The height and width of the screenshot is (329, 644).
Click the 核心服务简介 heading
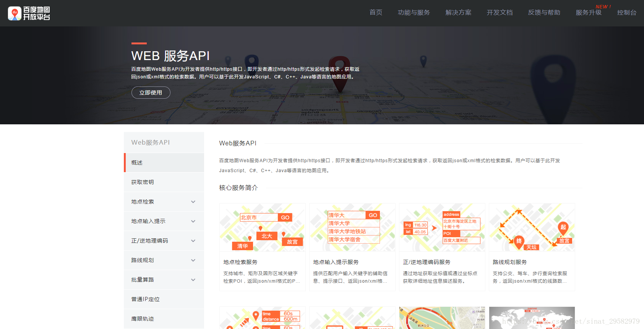coord(238,188)
